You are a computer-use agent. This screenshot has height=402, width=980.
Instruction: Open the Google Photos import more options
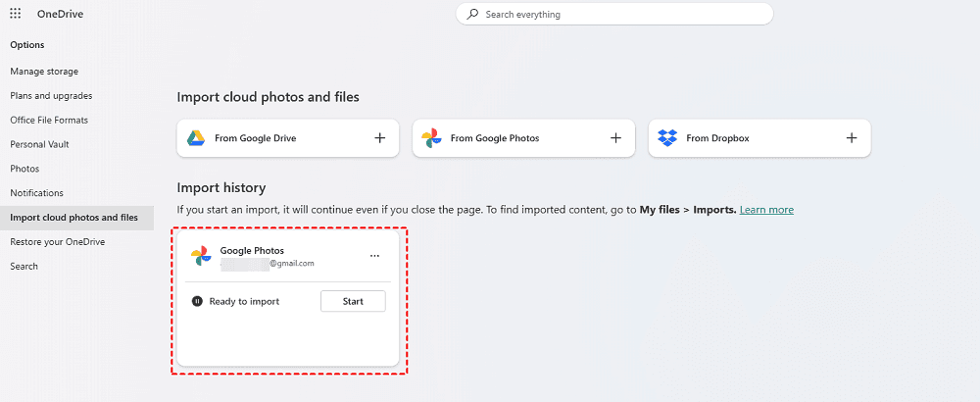(374, 256)
